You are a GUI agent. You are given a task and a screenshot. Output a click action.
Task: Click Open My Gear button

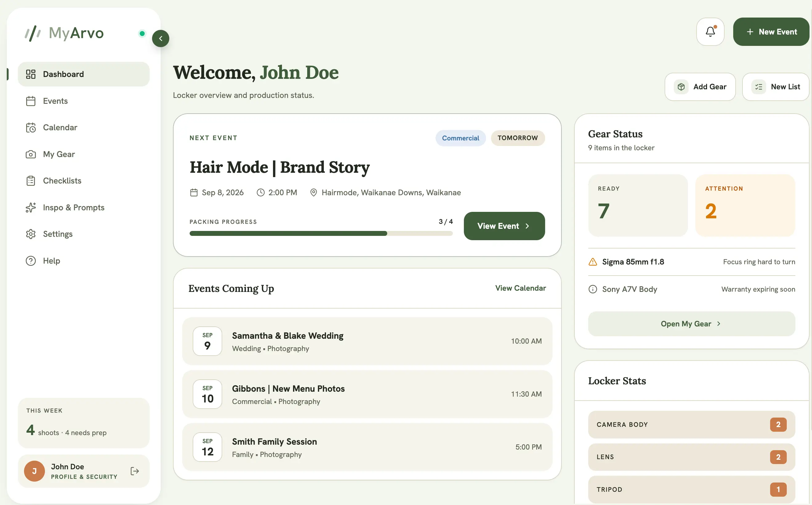691,324
